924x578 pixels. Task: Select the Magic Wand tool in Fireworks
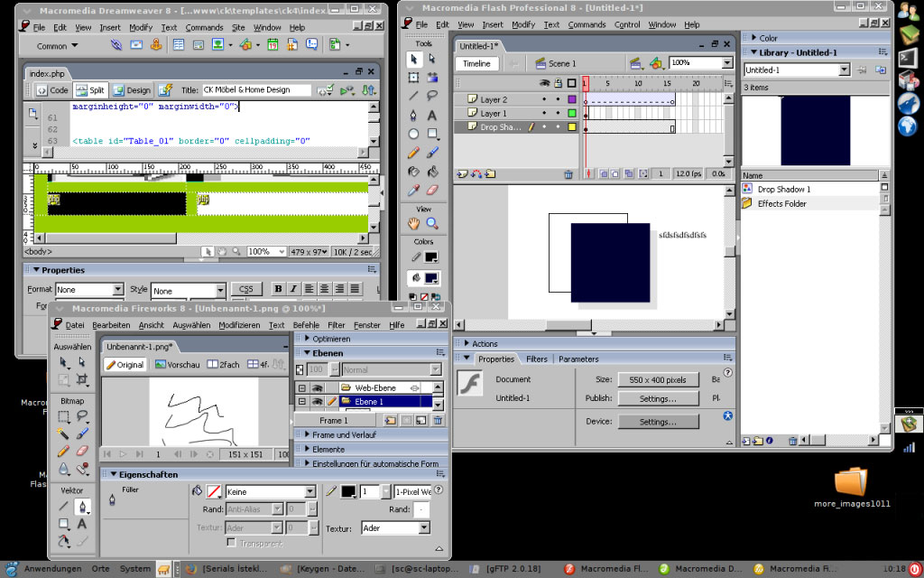pyautogui.click(x=64, y=433)
